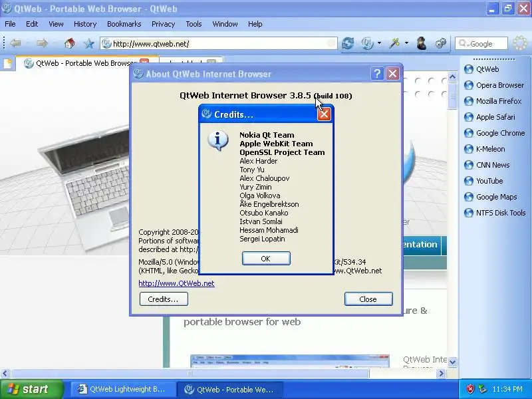
Task: Click the help question mark in the About dialog
Action: pos(377,74)
